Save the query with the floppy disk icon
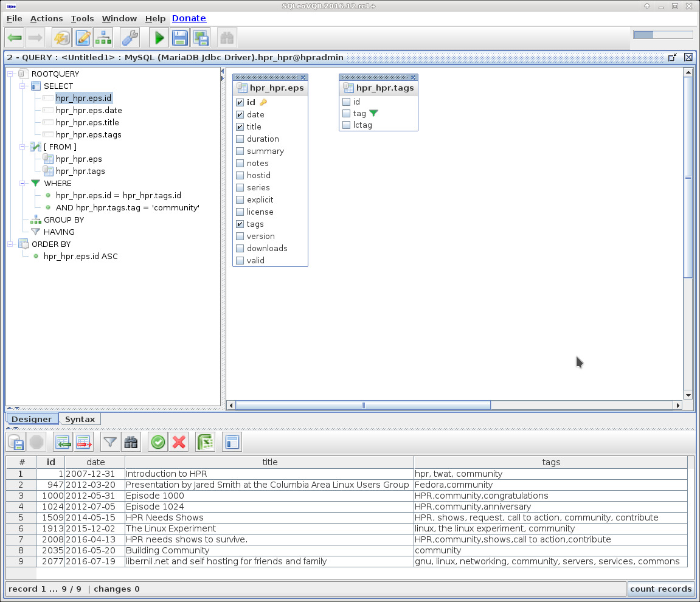The height and width of the screenshot is (602, 700). pyautogui.click(x=180, y=38)
